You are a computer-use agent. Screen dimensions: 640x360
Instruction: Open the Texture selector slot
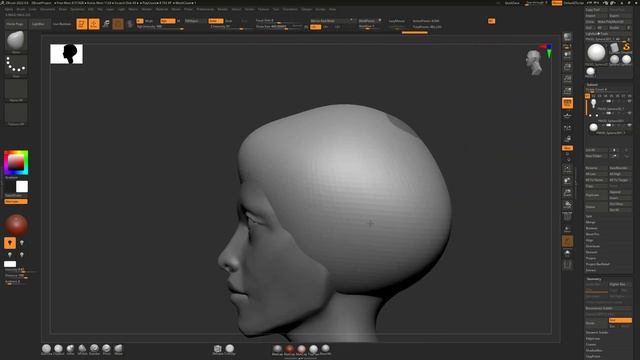point(16,113)
